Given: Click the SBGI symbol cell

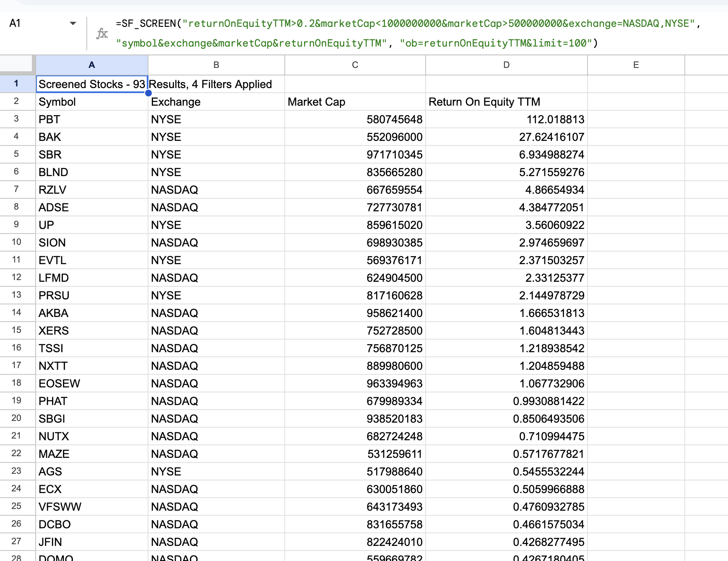Looking at the screenshot, I should point(92,419).
